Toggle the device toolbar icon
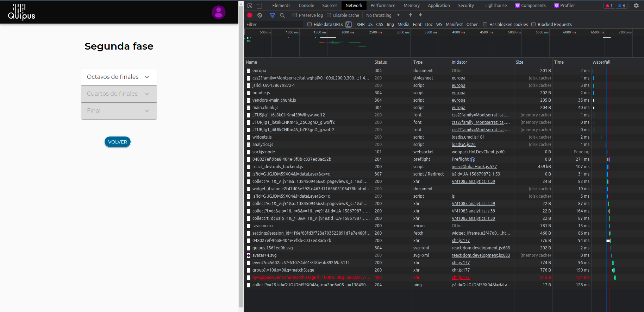 (259, 6)
